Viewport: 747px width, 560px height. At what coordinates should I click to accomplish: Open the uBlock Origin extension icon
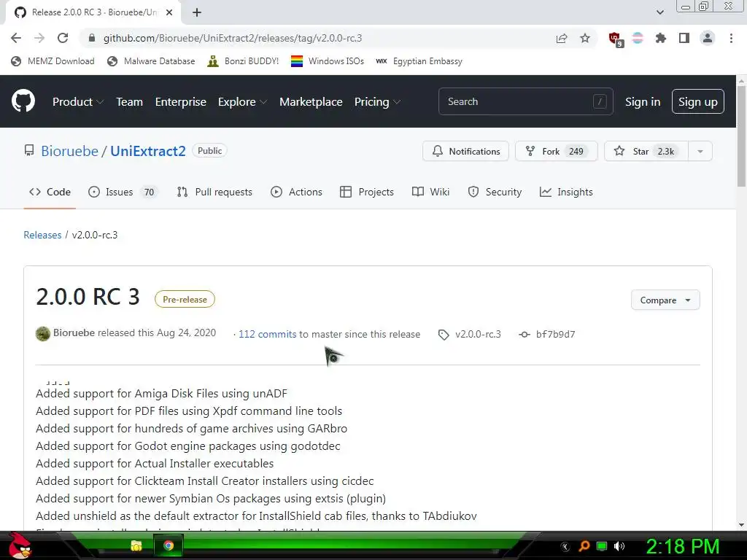point(616,39)
